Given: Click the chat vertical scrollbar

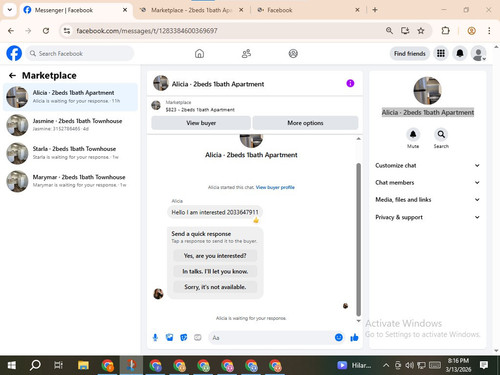Looking at the screenshot, I should 359,239.
